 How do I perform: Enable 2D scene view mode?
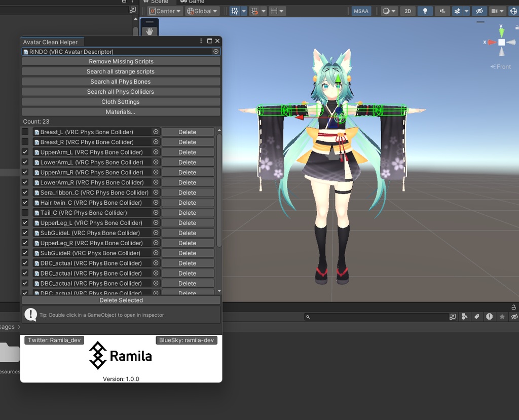click(x=407, y=11)
